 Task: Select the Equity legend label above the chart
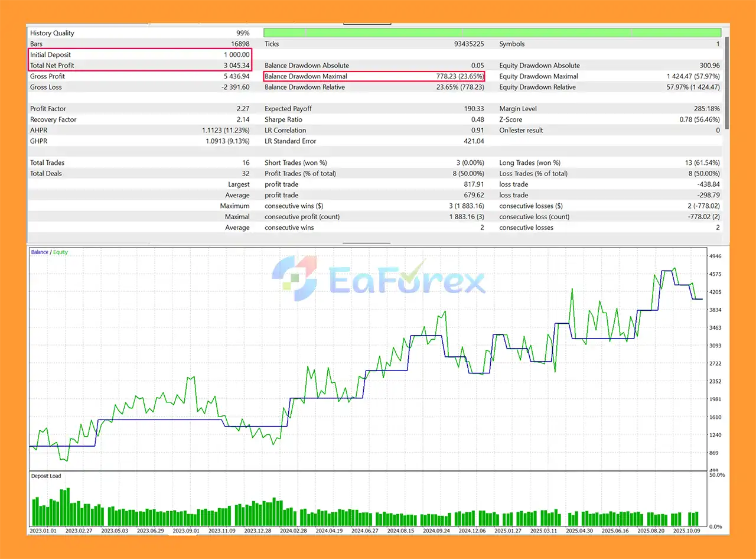(x=60, y=252)
